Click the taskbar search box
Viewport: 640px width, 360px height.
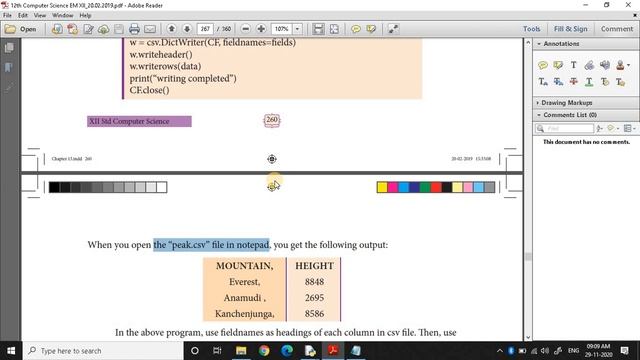[103, 351]
